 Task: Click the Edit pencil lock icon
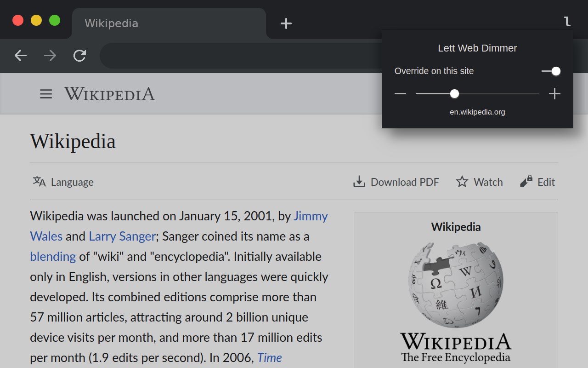tap(526, 182)
